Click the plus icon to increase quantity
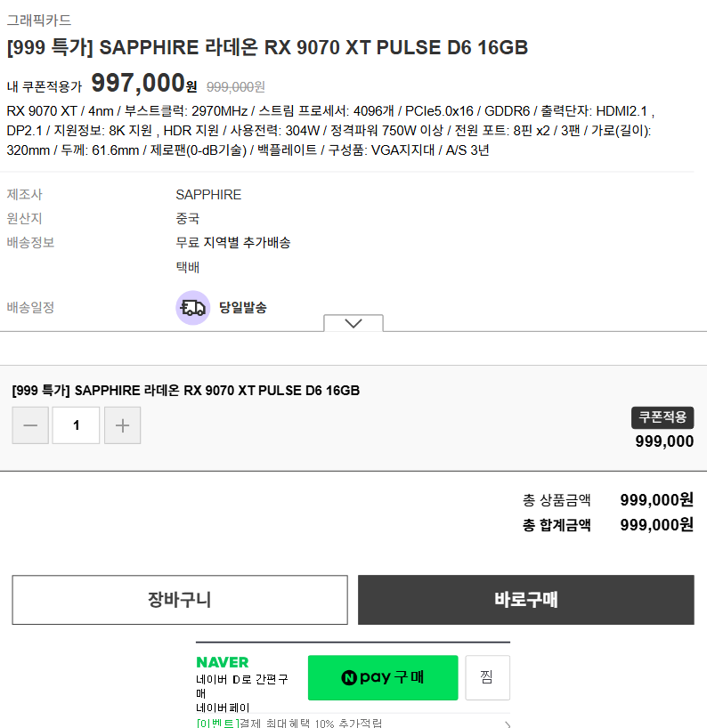The image size is (707, 728). (122, 425)
